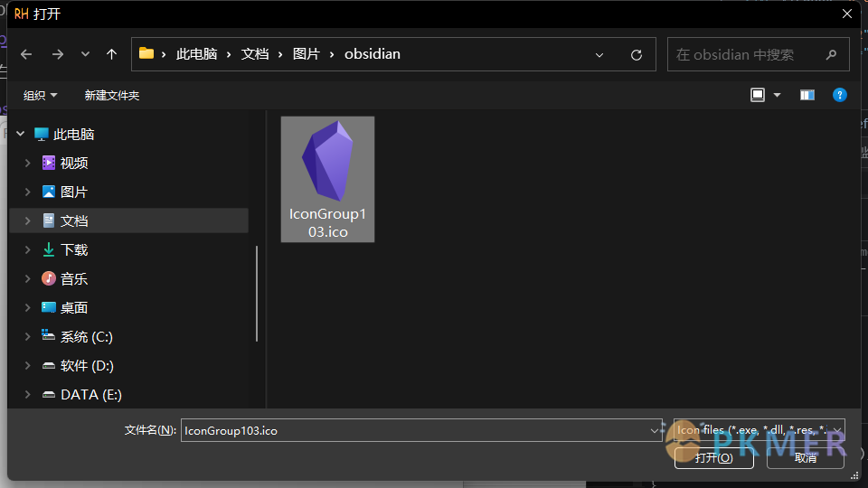Expand the address bar history dropdown
The image size is (868, 488).
[599, 55]
